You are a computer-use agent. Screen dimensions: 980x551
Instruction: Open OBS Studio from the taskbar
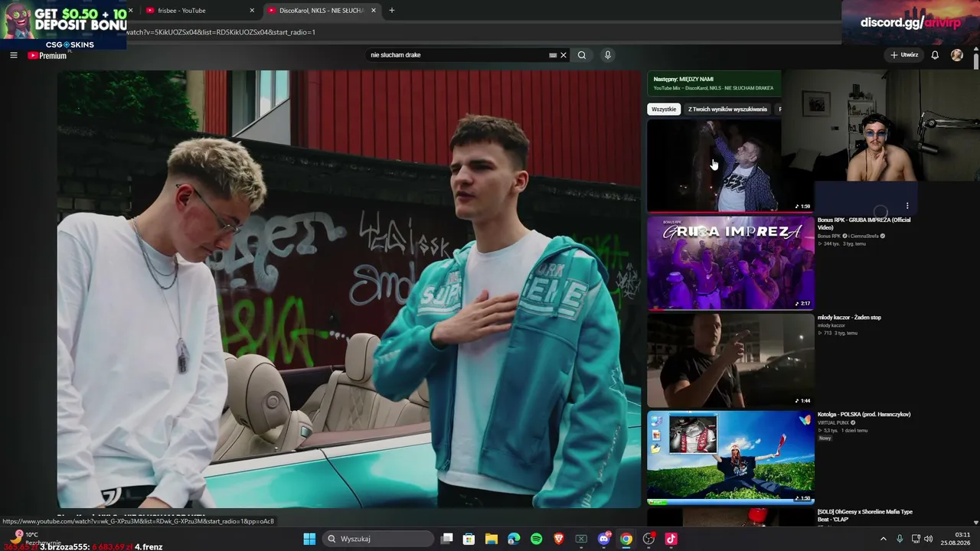click(x=648, y=539)
